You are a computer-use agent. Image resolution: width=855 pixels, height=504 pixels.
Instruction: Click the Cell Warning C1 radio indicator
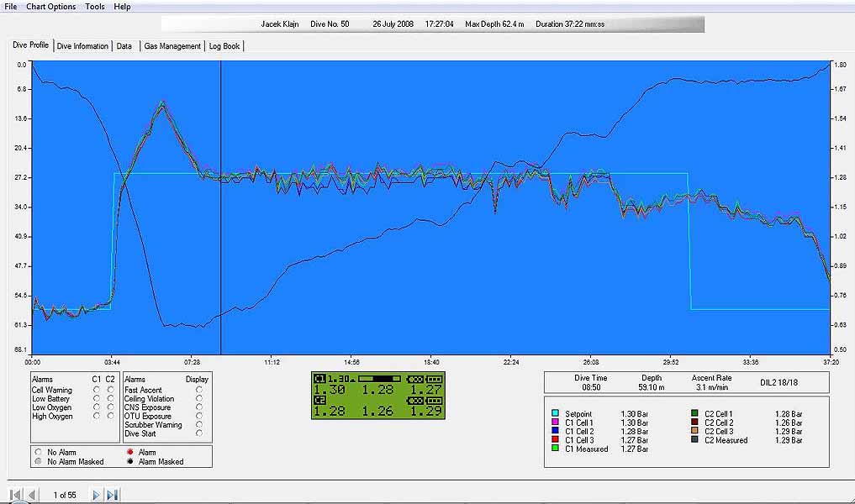click(97, 390)
